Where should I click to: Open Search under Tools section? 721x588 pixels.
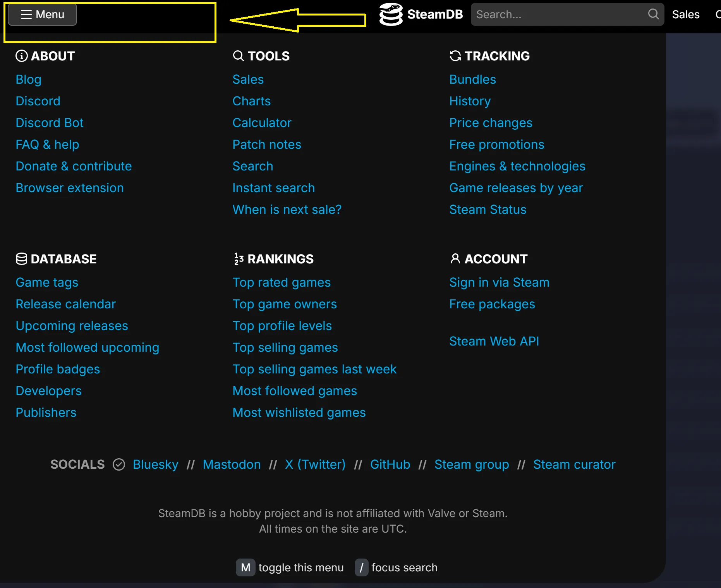click(x=253, y=166)
